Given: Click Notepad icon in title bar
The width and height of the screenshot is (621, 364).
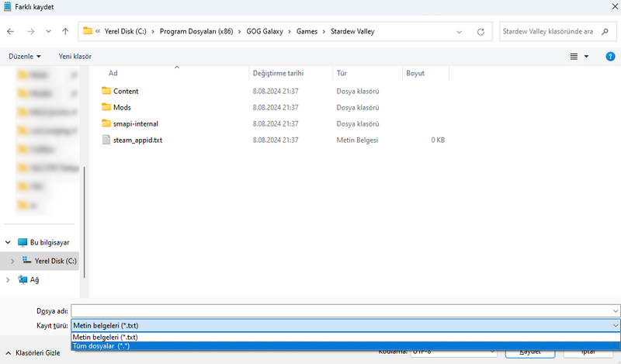Looking at the screenshot, I should (7, 7).
